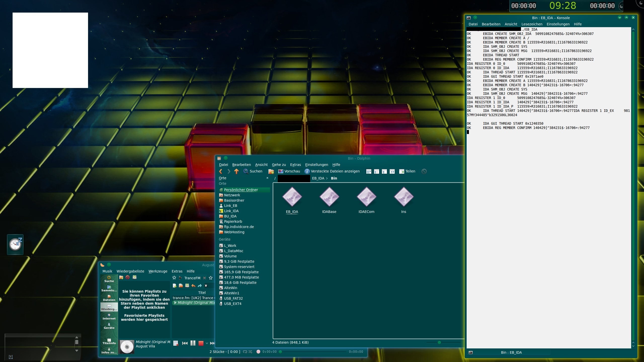The height and width of the screenshot is (362, 644).
Task: Open the Suche sidebar panel
Action: pos(109,279)
